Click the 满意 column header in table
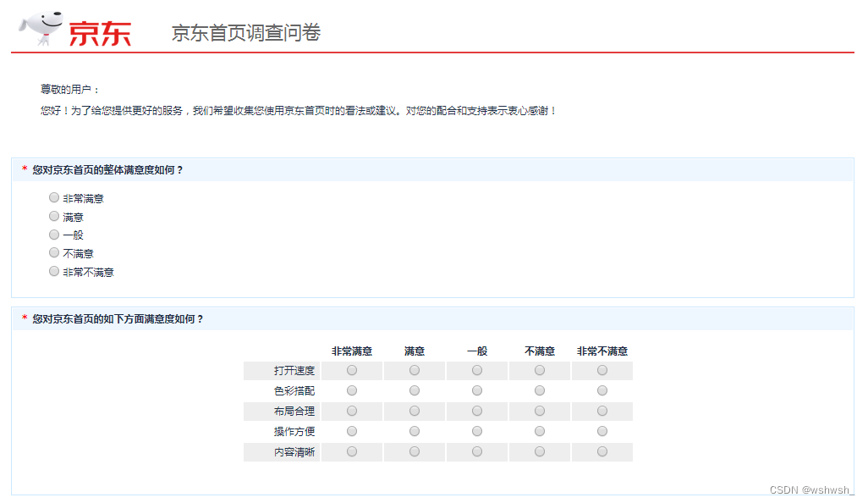The width and height of the screenshot is (868, 503). 414,351
